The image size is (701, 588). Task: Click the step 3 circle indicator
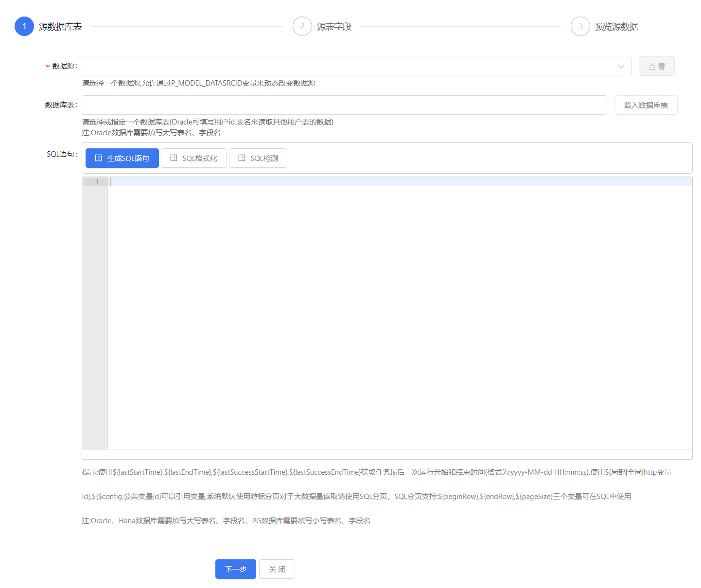click(x=580, y=26)
